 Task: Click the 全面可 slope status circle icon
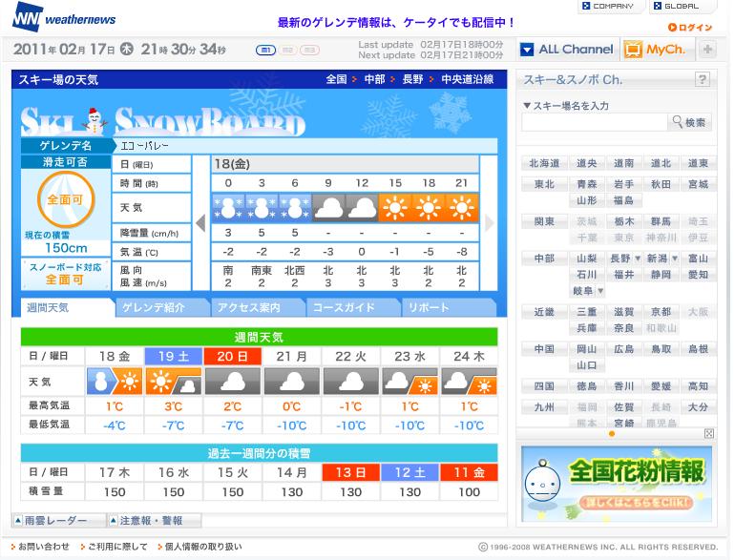click(66, 199)
